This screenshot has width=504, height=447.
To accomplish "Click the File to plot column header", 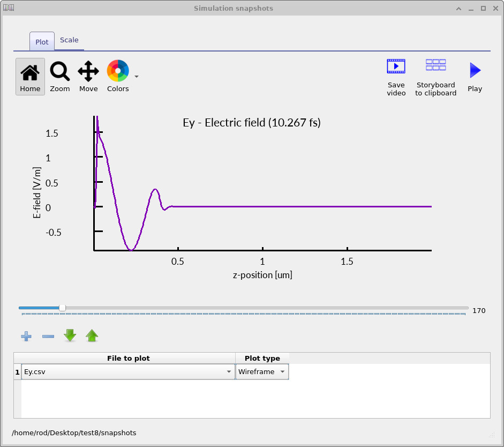I will (129, 358).
